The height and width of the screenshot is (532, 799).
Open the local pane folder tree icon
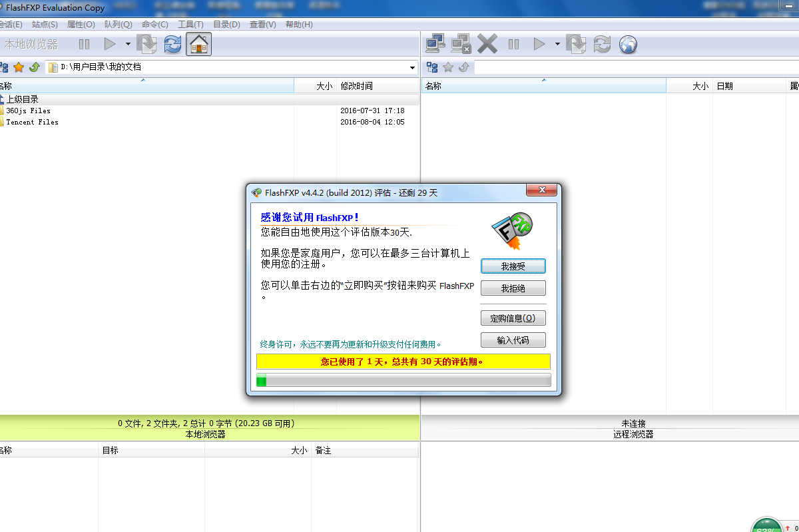click(3, 67)
